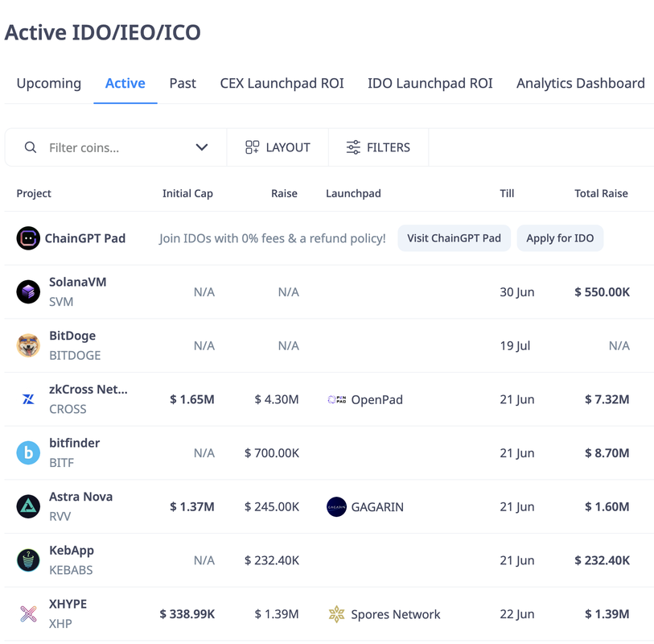Viewport: 654px width, 644px height.
Task: Switch to the Upcoming tab
Action: click(x=49, y=83)
